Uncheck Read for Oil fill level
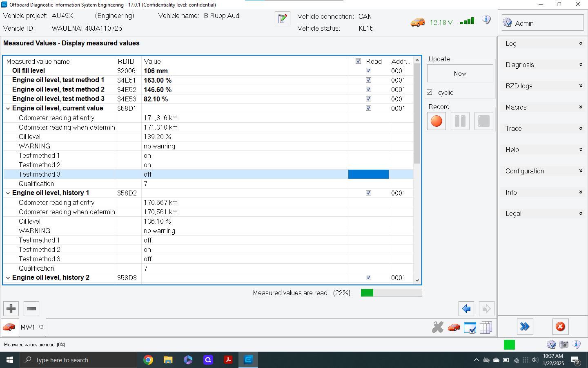Viewport: 588px width, 368px height. pos(369,70)
